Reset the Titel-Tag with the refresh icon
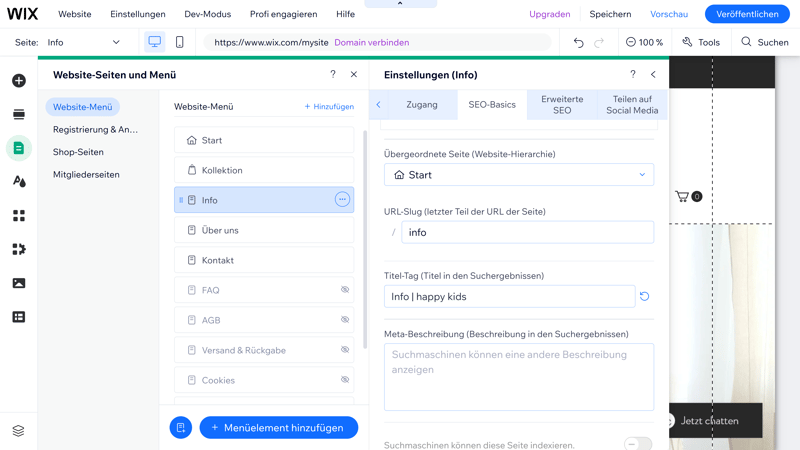The image size is (800, 450). (x=644, y=296)
